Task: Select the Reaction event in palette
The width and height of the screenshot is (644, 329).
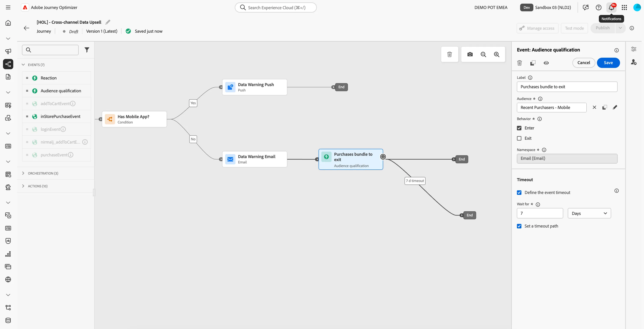Action: [x=56, y=78]
